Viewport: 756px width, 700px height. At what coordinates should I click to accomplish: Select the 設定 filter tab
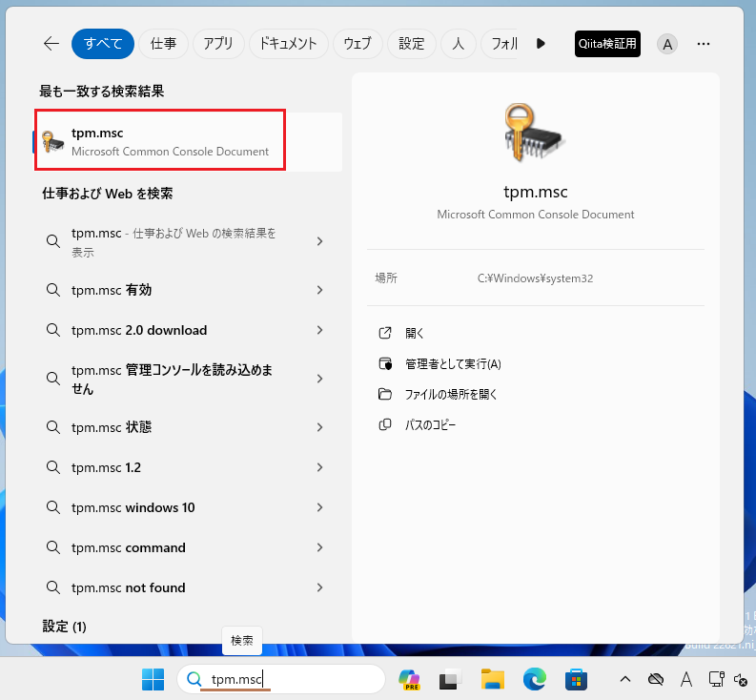click(x=412, y=44)
